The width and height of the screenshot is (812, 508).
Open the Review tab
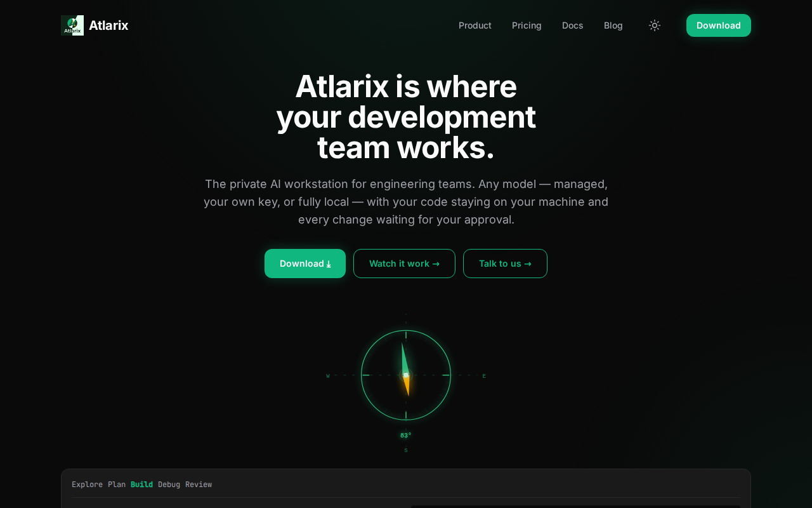pyautogui.click(x=199, y=485)
